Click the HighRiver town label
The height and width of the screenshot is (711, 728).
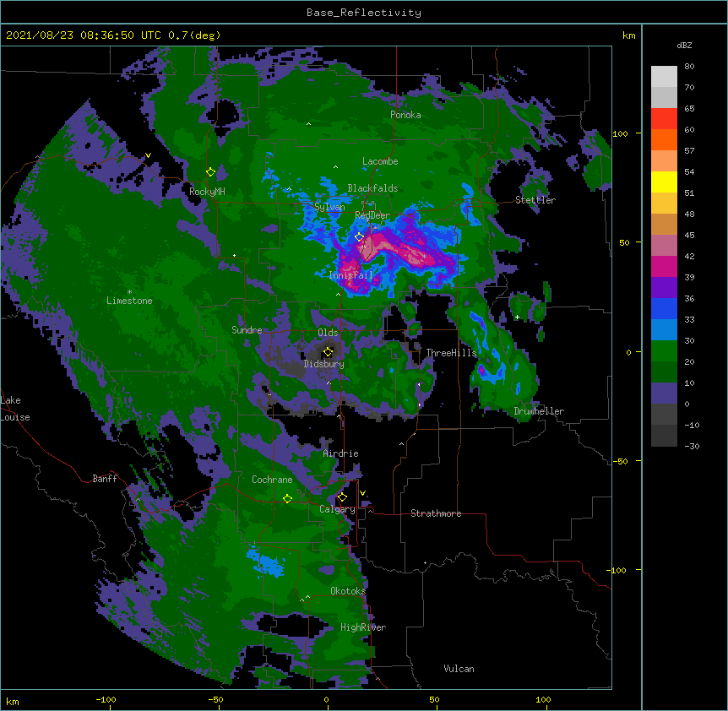coord(363,627)
